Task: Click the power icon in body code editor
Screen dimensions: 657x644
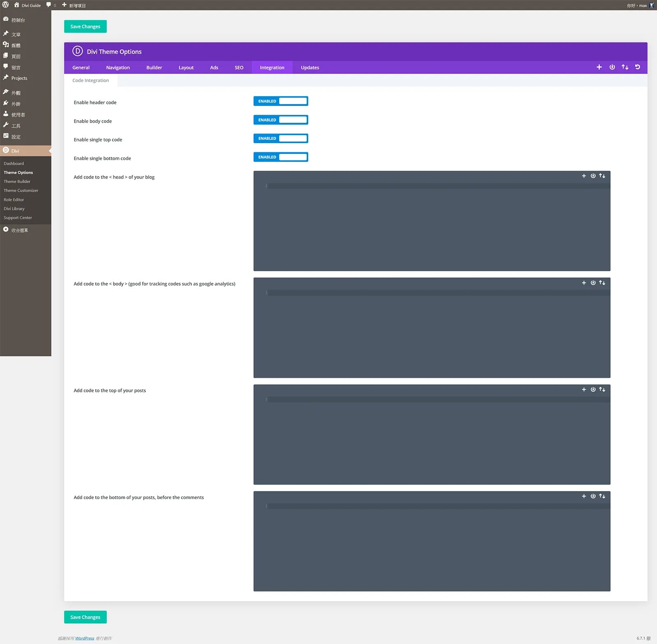Action: tap(593, 283)
